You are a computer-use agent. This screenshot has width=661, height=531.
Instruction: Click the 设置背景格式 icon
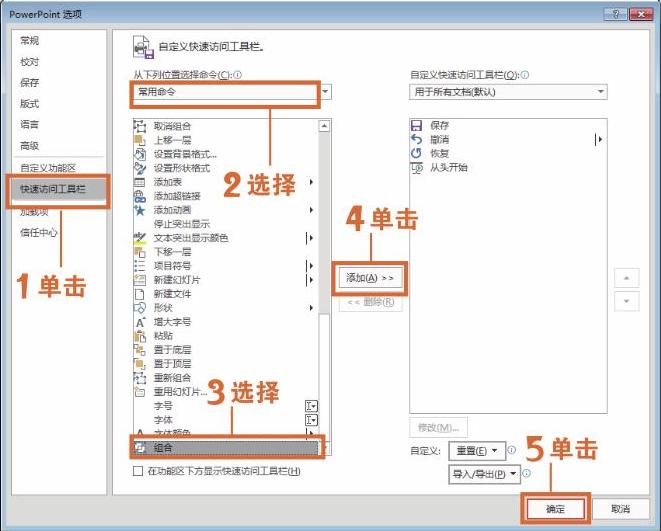click(140, 154)
